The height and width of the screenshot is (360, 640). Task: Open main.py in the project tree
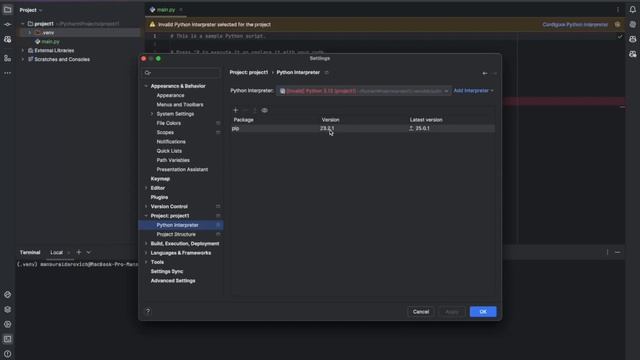click(x=50, y=42)
